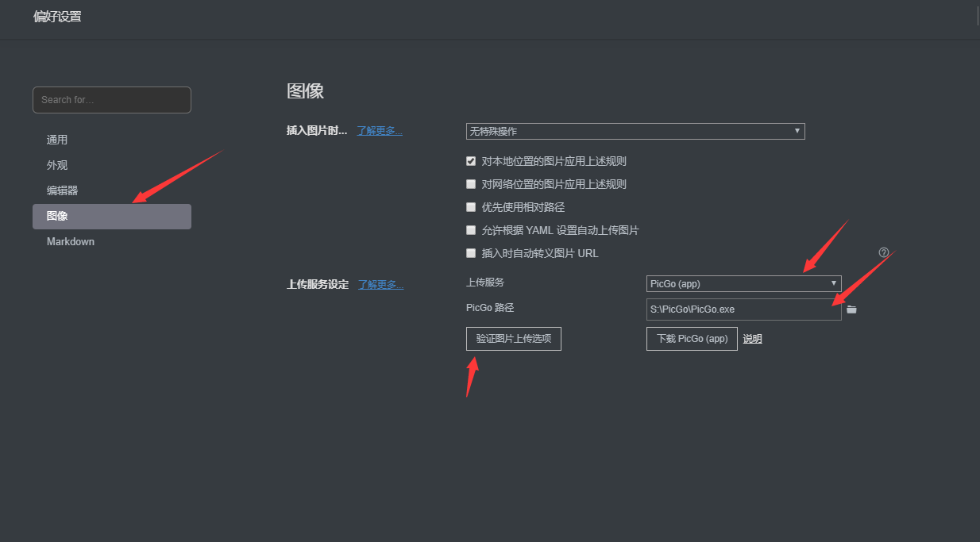This screenshot has width=980, height=542.
Task: Click the PicGo 路径 label
Action: (x=490, y=308)
